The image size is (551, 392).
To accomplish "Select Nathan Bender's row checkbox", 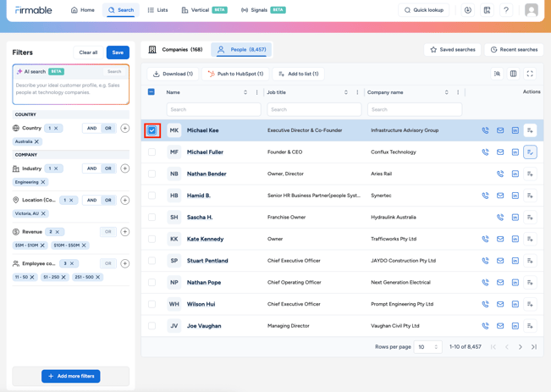I will [152, 174].
